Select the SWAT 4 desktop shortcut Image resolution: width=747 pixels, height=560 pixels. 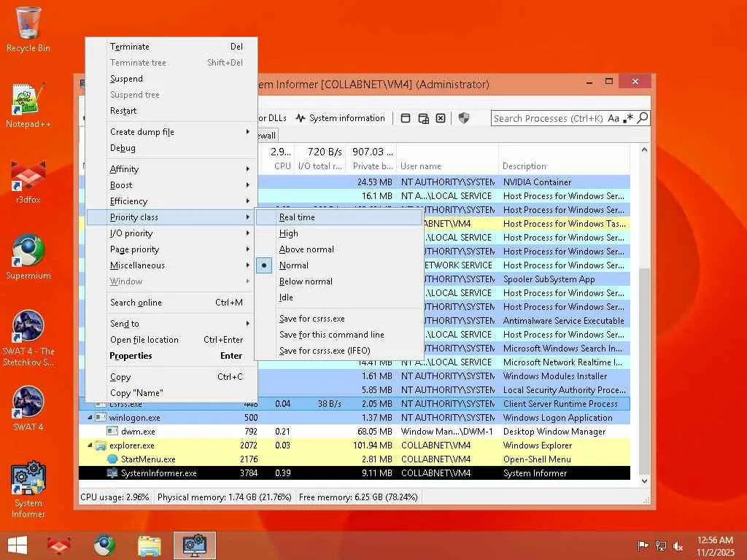click(28, 408)
